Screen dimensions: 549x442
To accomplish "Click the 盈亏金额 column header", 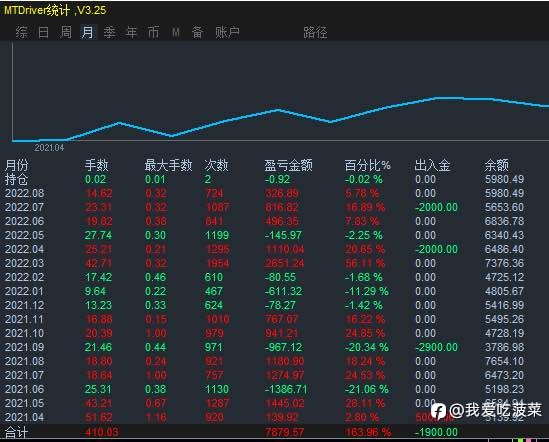I will click(288, 165).
